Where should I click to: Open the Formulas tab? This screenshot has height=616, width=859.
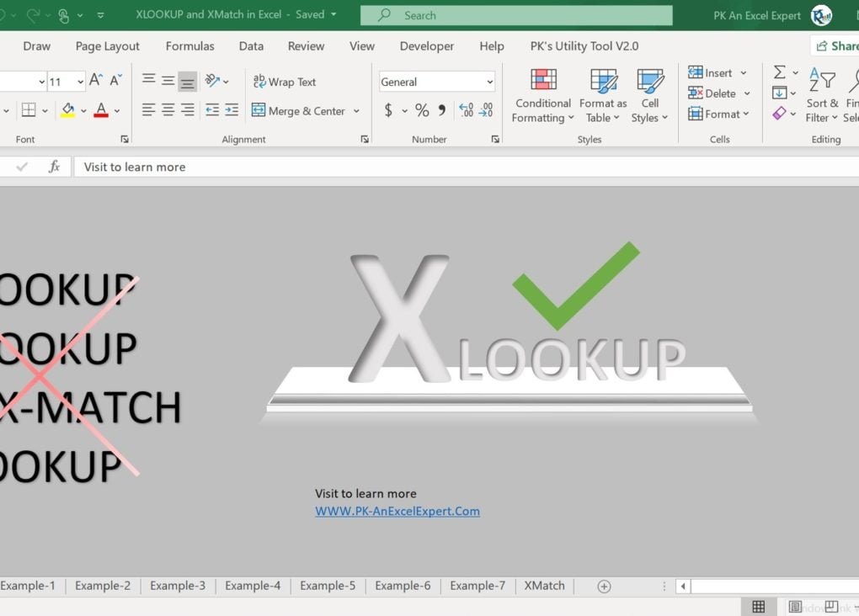[190, 46]
